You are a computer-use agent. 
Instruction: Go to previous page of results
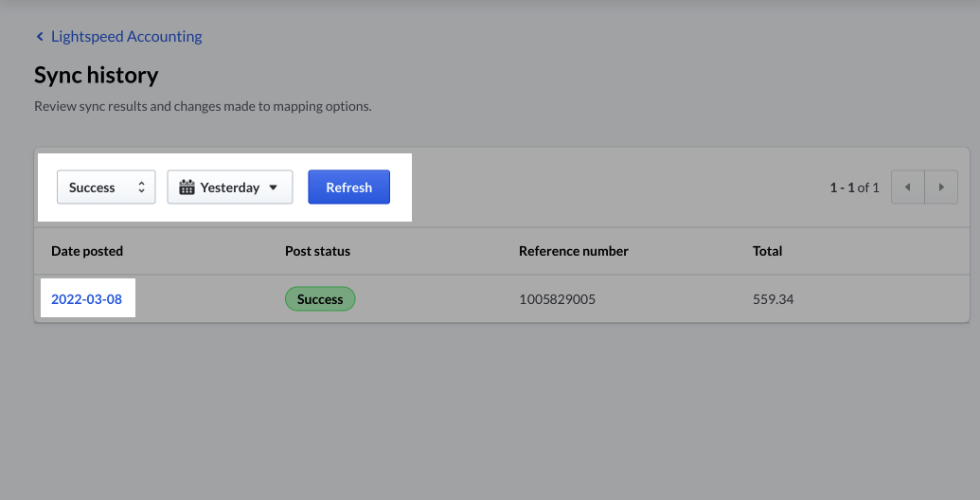tap(907, 187)
